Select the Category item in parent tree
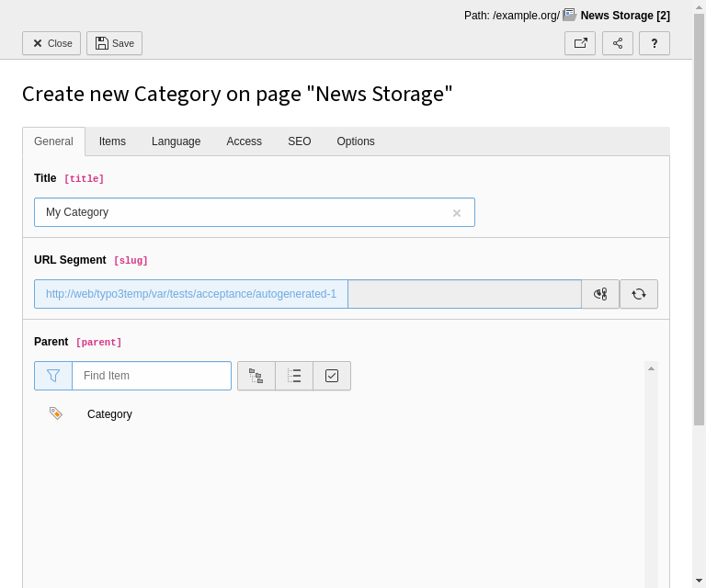 pos(109,414)
